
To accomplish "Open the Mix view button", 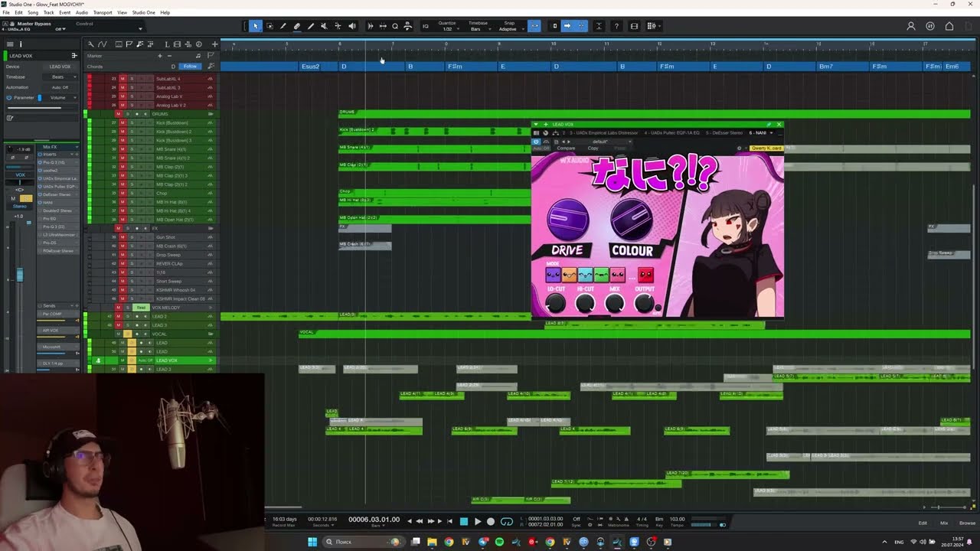I will tap(944, 523).
